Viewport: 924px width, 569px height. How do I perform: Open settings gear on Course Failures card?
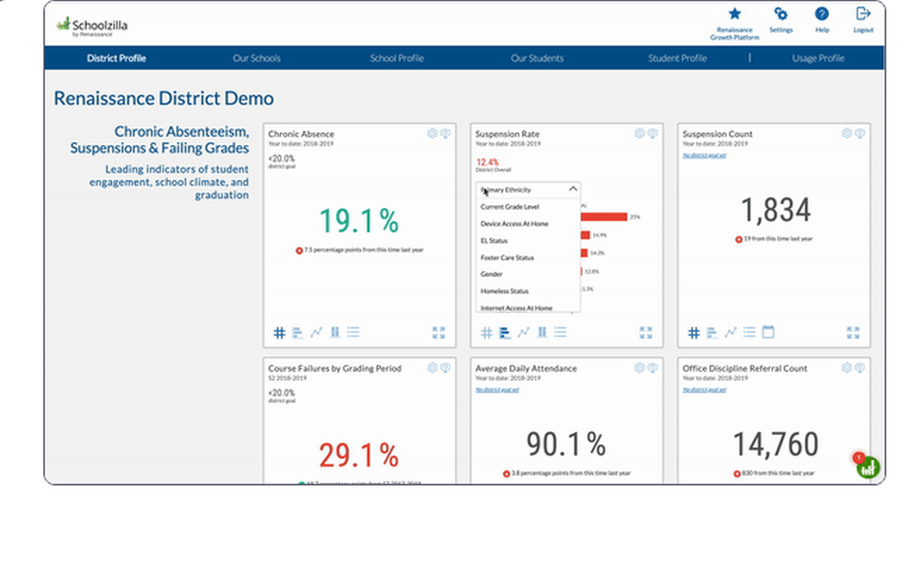(432, 369)
